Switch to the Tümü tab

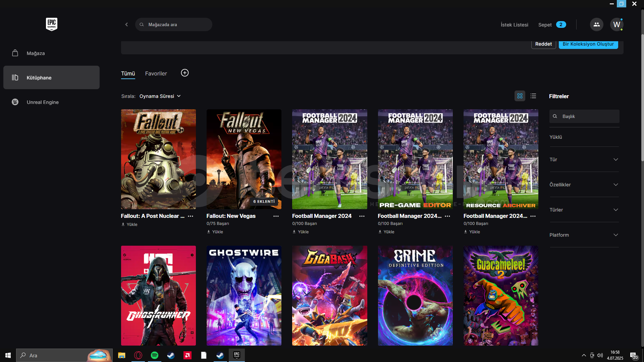click(128, 73)
